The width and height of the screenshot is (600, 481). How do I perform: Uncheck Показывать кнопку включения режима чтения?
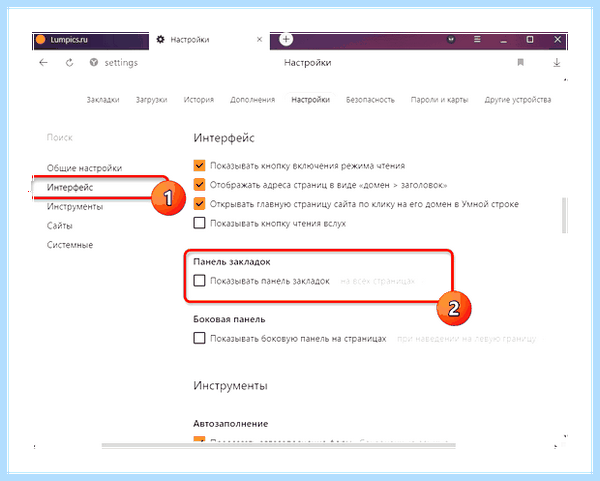pyautogui.click(x=199, y=165)
